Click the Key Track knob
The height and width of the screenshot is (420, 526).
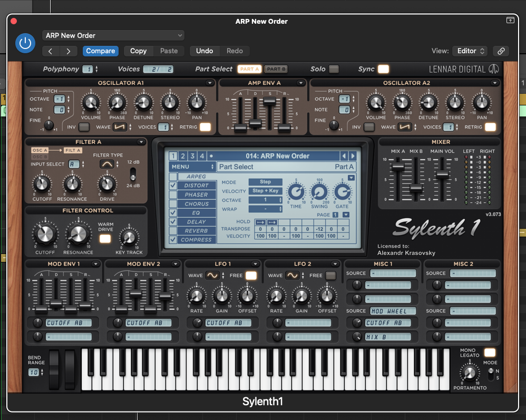[129, 238]
